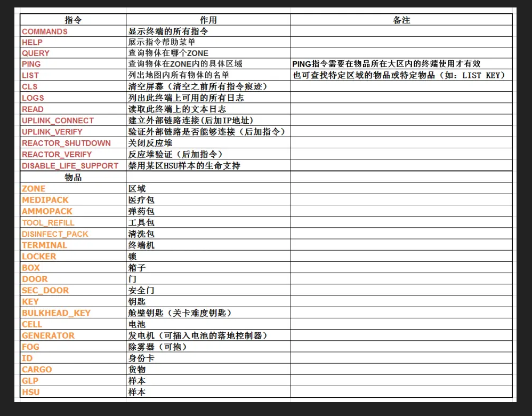Select the BOX cell
The image size is (532, 416).
coord(73,268)
